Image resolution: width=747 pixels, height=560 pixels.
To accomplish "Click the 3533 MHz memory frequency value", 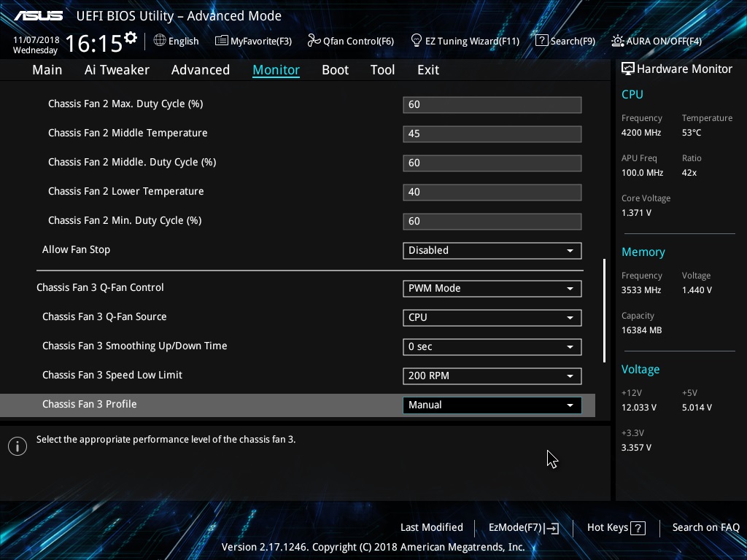I will coord(641,290).
